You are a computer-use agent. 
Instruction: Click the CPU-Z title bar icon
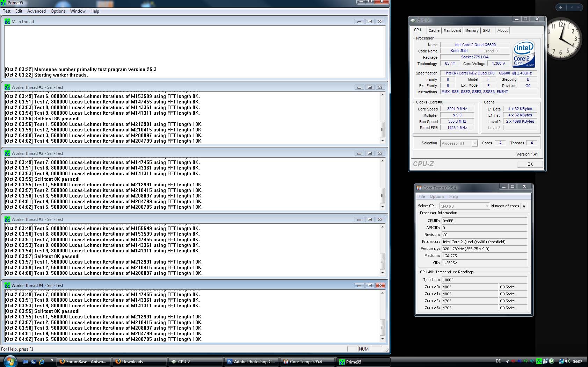(413, 20)
